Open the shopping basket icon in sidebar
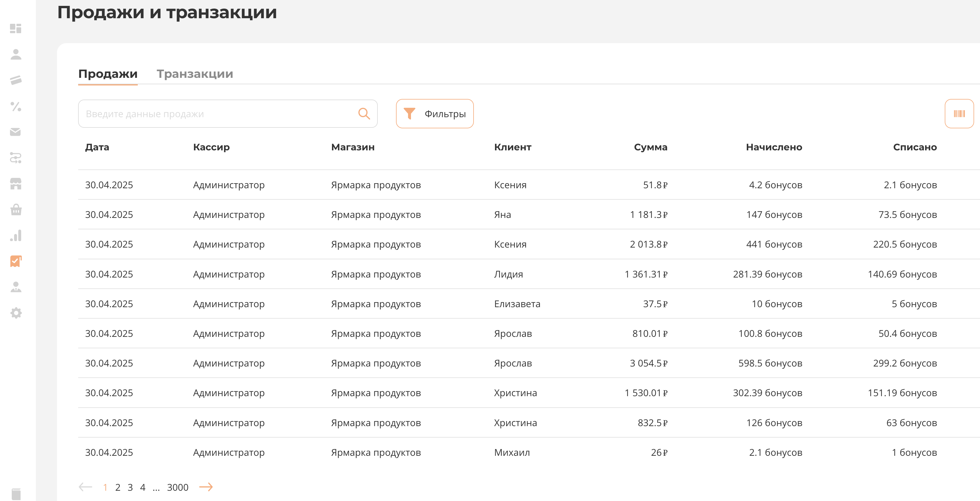 (x=16, y=210)
